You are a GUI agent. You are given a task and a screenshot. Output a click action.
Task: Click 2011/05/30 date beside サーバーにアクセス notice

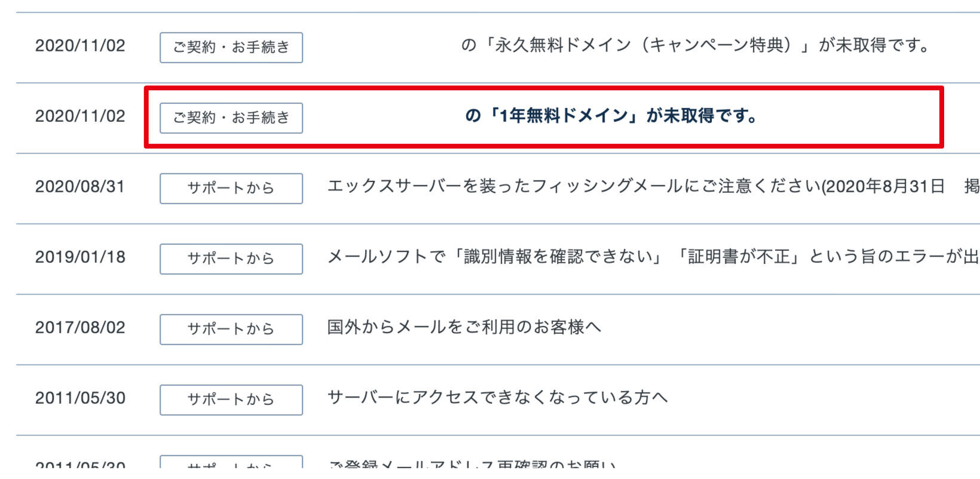80,398
